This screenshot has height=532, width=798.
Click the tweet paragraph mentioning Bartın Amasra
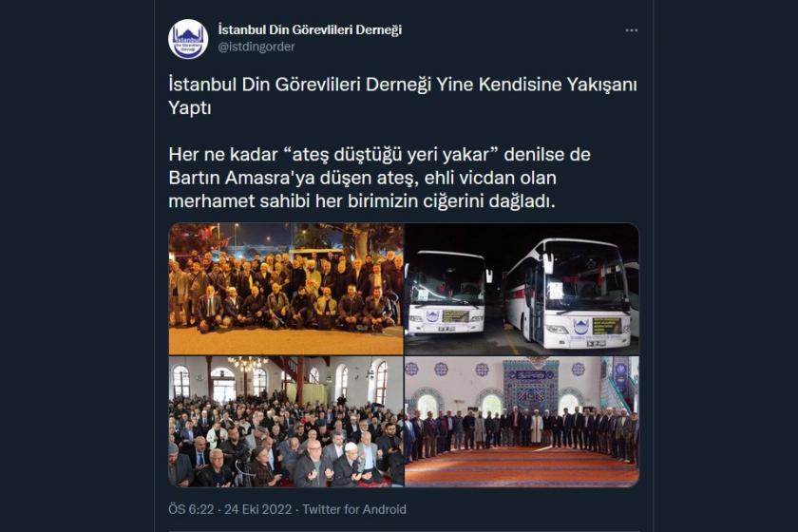(379, 178)
